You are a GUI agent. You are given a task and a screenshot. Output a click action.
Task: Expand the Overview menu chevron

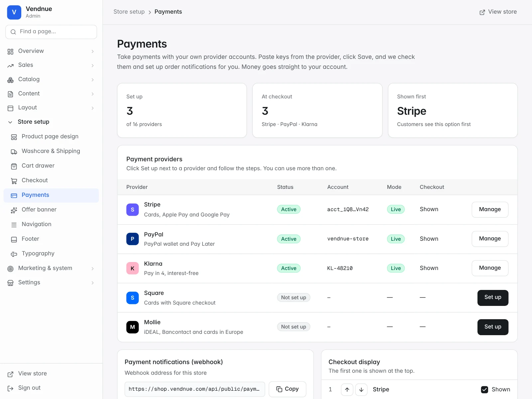[x=92, y=51]
